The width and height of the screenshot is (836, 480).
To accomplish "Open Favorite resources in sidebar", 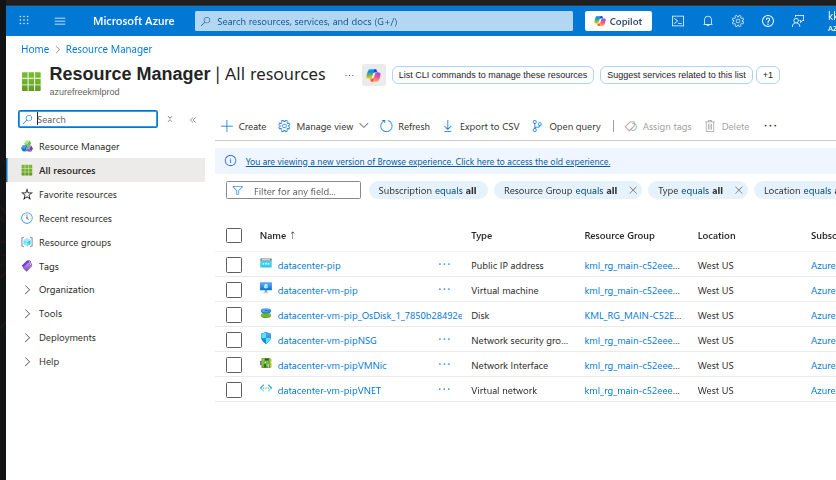I will click(77, 195).
